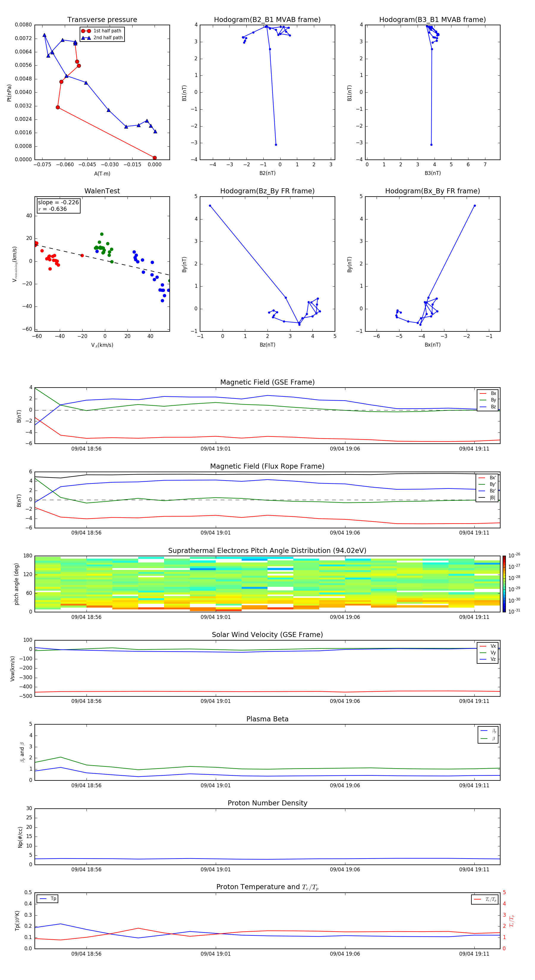
Task: Click the "Bz(nT)" x-axis label
Action: point(267,345)
